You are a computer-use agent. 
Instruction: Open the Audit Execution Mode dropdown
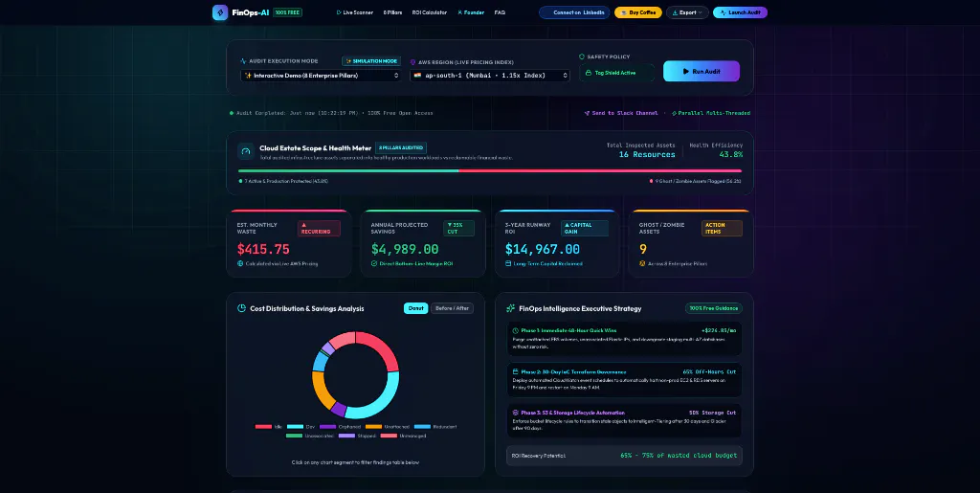point(322,75)
